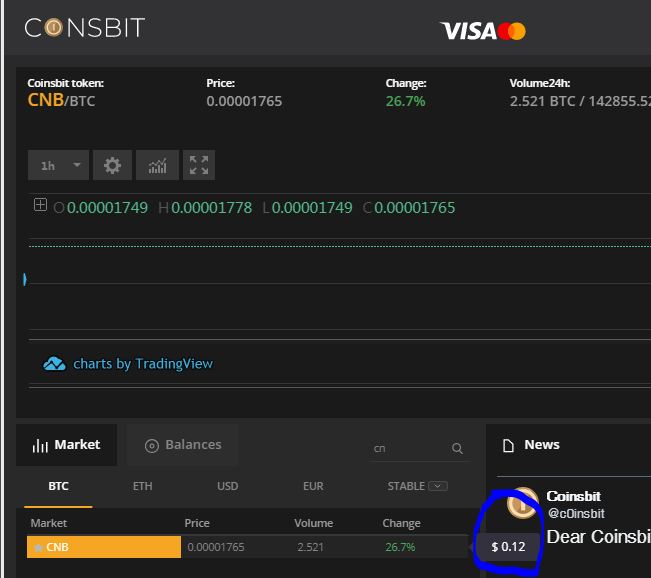Expand the chart legend plus box
This screenshot has width=651, height=578.
pyautogui.click(x=40, y=205)
